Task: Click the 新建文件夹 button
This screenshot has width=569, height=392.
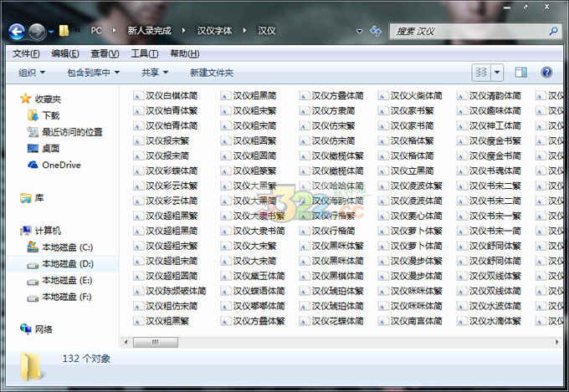Action: tap(212, 73)
